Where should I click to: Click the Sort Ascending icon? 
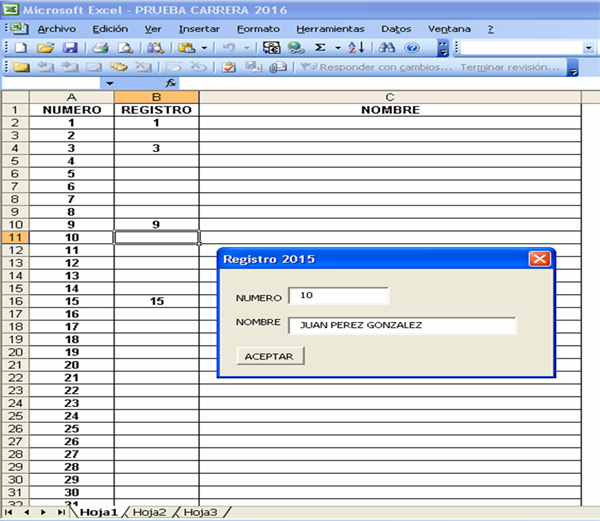(x=357, y=48)
